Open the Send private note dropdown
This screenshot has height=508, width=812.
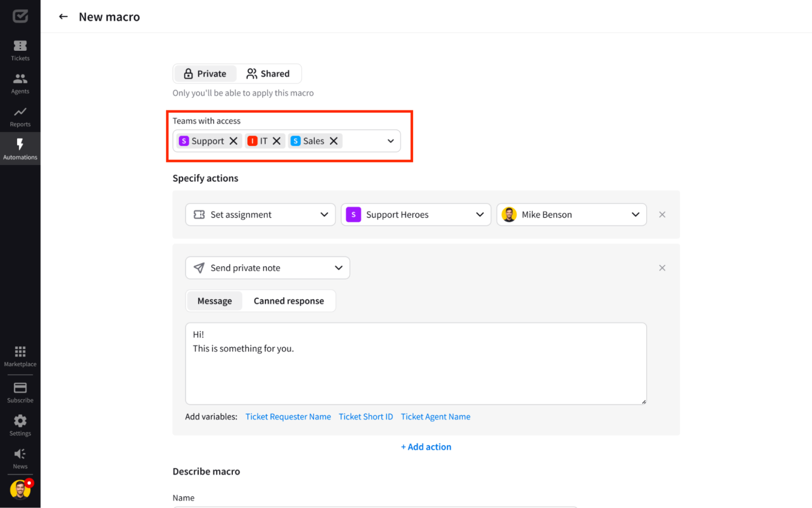pos(268,268)
